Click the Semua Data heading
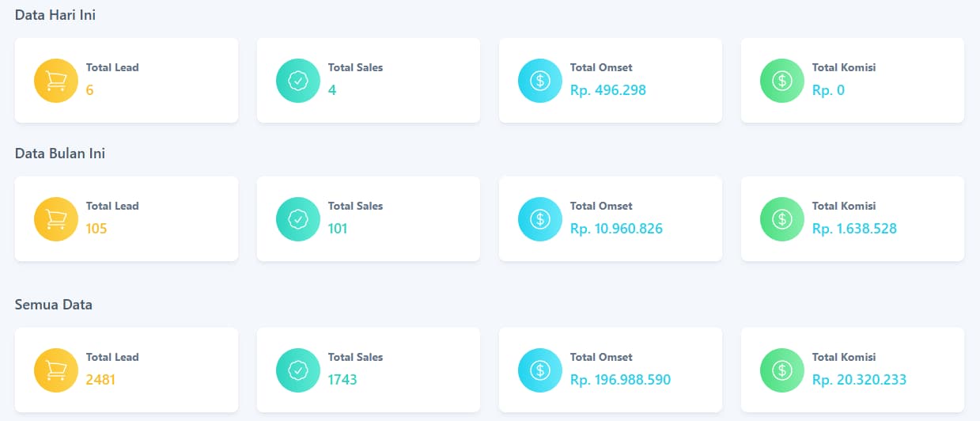 coord(54,305)
